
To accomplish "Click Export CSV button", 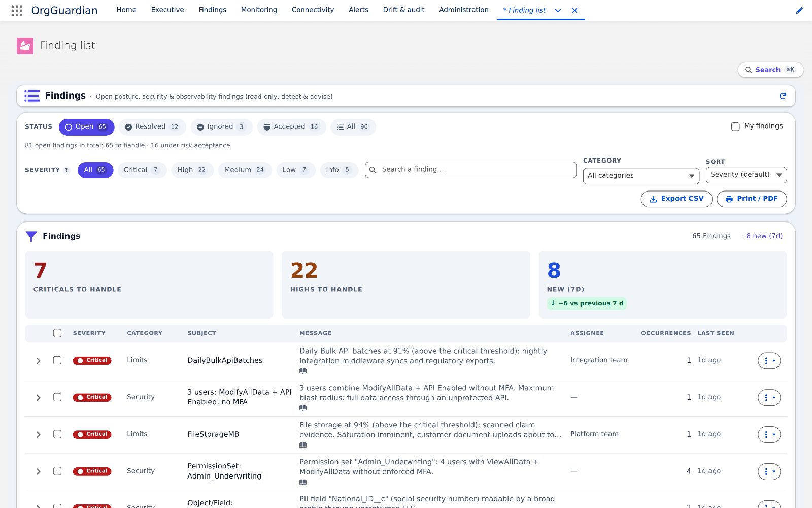I will pyautogui.click(x=676, y=199).
